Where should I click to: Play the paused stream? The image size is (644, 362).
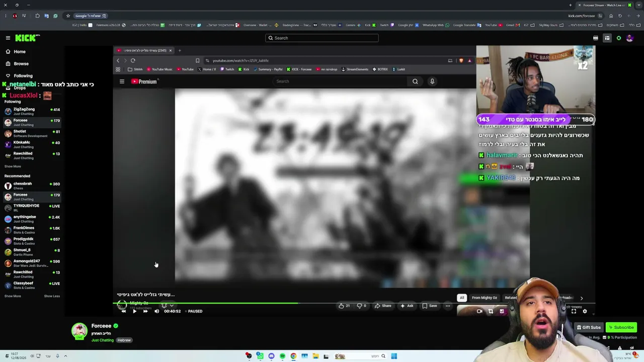click(x=134, y=311)
